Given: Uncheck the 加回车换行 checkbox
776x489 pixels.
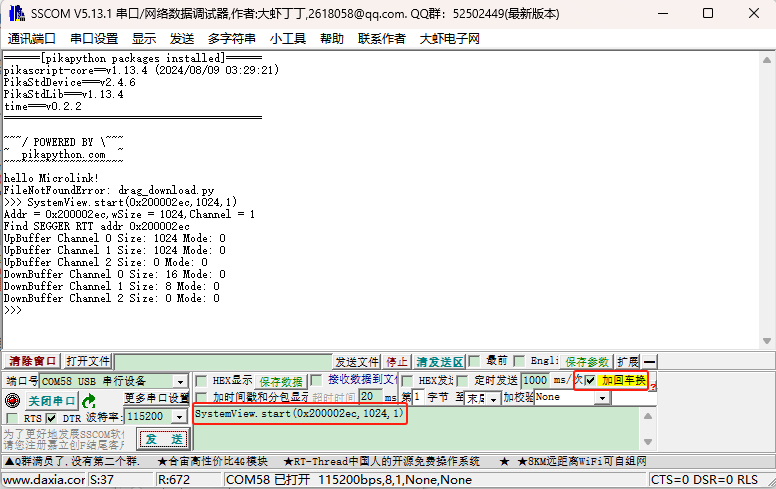Looking at the screenshot, I should point(590,380).
